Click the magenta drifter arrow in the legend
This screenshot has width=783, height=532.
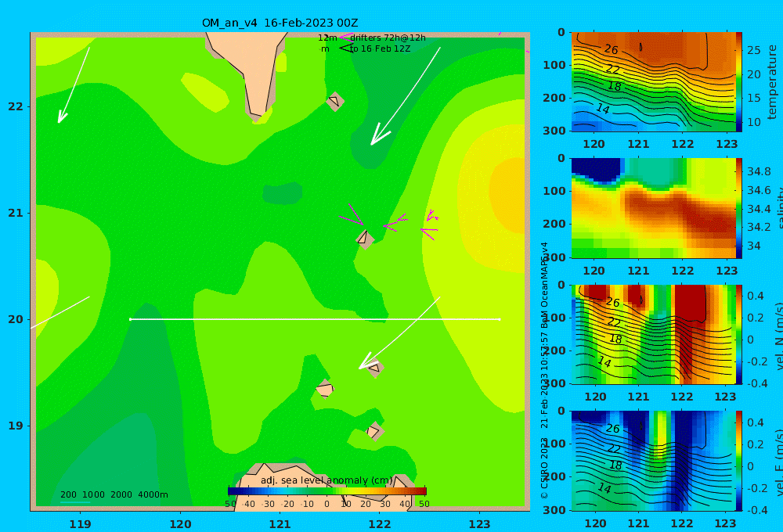point(345,37)
